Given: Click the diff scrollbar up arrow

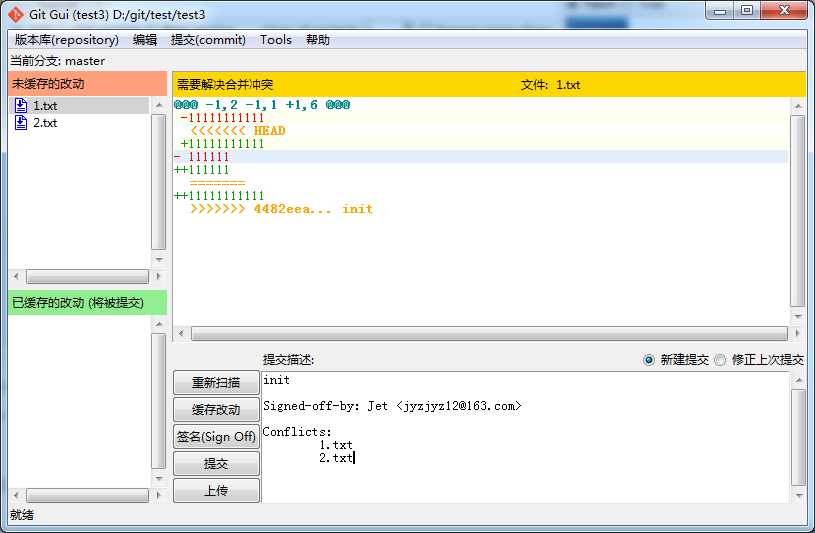Looking at the screenshot, I should pos(798,106).
